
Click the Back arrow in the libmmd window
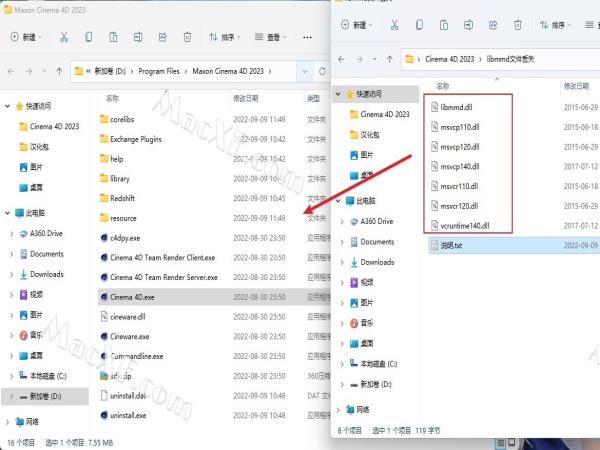coord(341,59)
